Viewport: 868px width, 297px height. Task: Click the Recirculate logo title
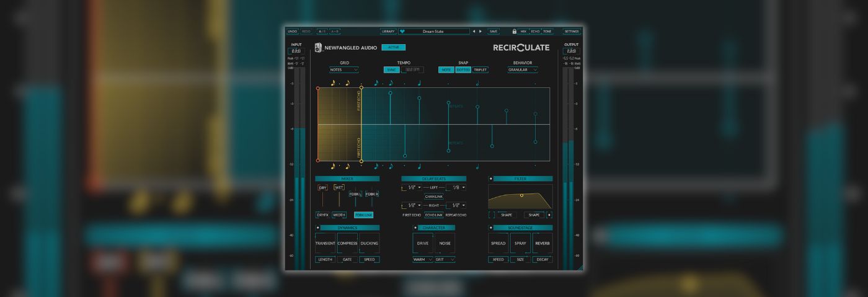coord(521,48)
